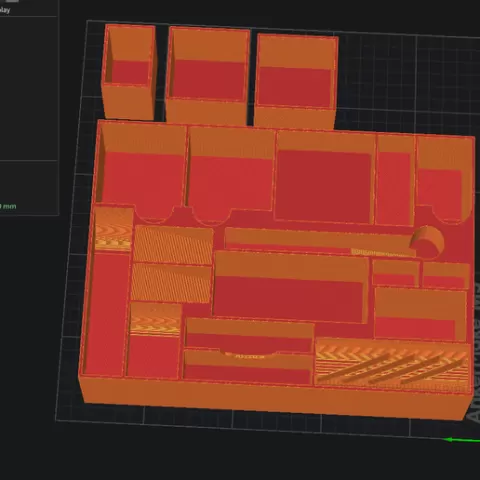Click the wide central compartment in the tray's middle
Image resolution: width=480 pixels, height=480 pixels.
290,287
